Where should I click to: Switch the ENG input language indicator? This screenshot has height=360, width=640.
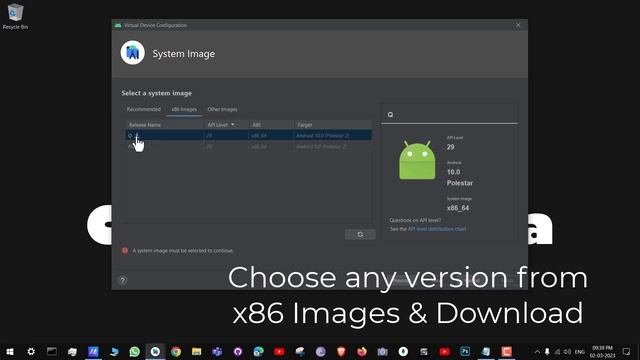coord(580,352)
